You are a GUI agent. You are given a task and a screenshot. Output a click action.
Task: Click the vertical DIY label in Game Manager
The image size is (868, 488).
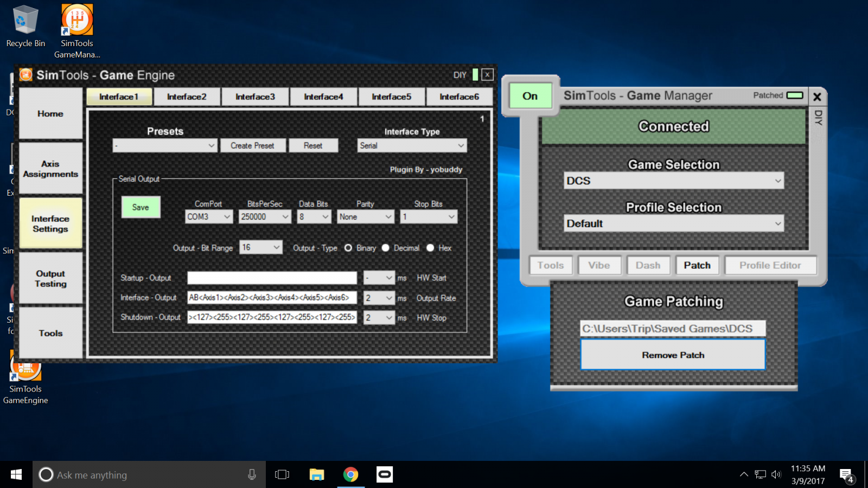point(818,118)
